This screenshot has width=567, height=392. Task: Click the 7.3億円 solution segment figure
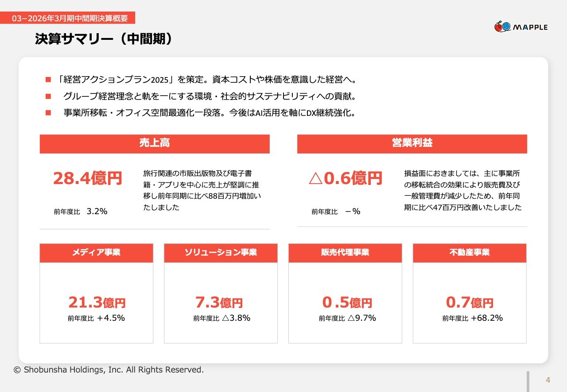point(219,303)
